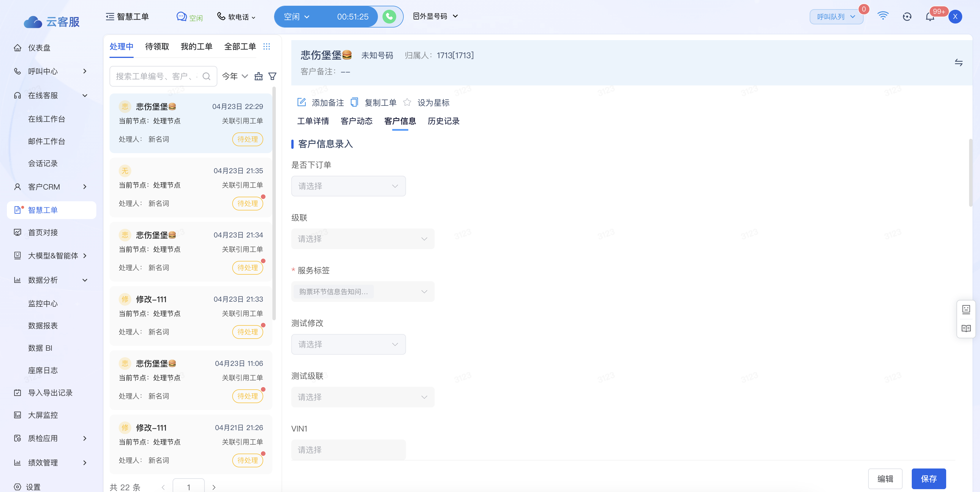
Task: Click the 编辑 button
Action: (x=885, y=479)
